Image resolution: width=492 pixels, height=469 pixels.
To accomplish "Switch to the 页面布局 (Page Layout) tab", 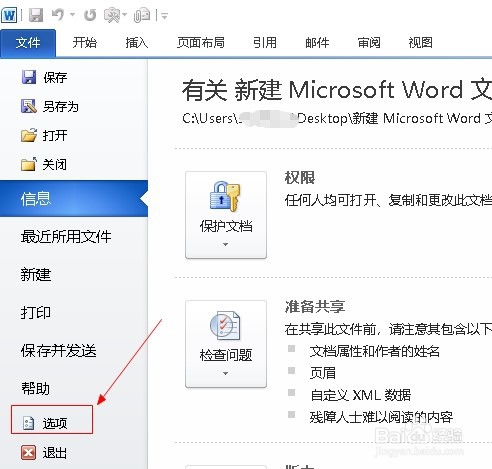I will [201, 43].
